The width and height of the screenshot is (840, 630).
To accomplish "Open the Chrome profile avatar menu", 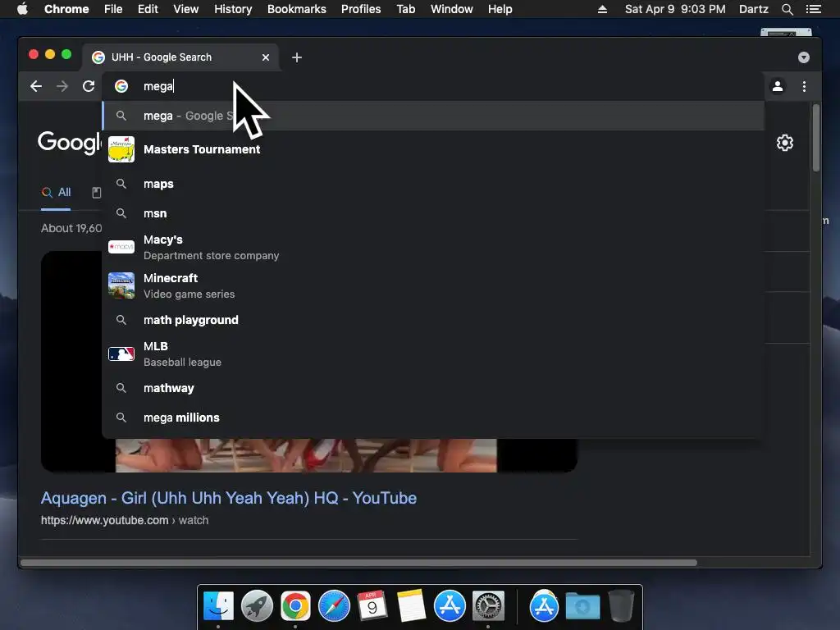I will point(778,86).
